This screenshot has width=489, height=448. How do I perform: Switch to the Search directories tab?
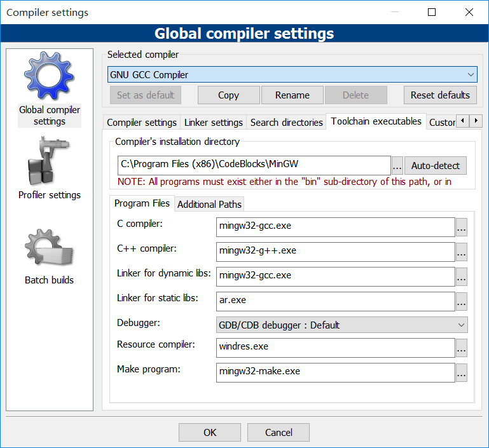[286, 122]
